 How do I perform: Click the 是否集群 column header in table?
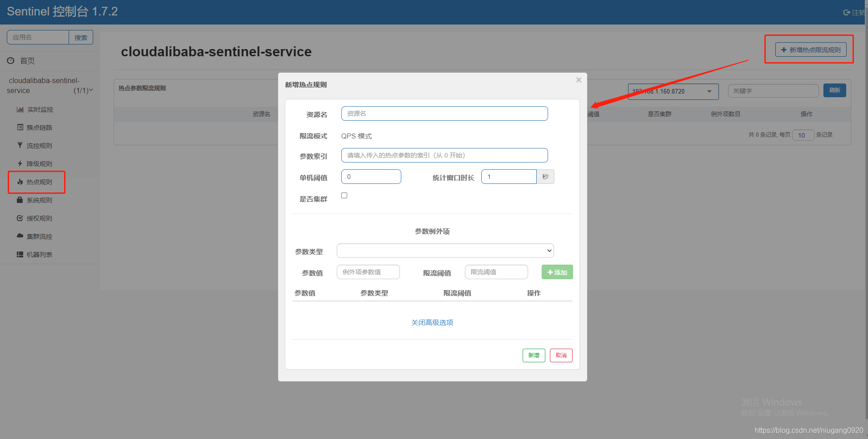tap(659, 114)
